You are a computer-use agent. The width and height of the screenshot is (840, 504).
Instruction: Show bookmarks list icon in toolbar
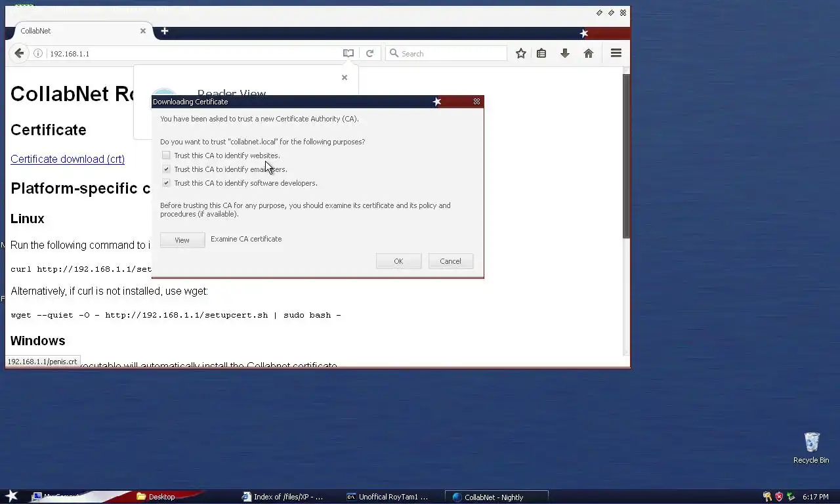pyautogui.click(x=541, y=53)
